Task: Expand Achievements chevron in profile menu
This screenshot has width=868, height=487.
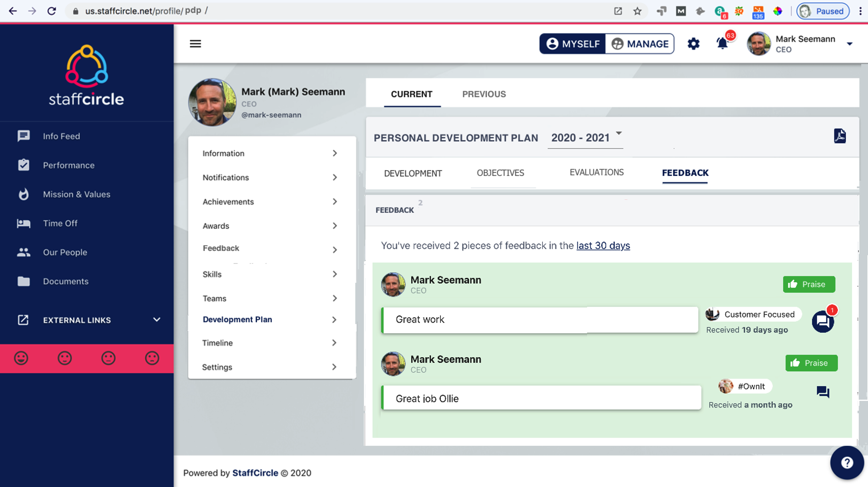Action: point(335,201)
